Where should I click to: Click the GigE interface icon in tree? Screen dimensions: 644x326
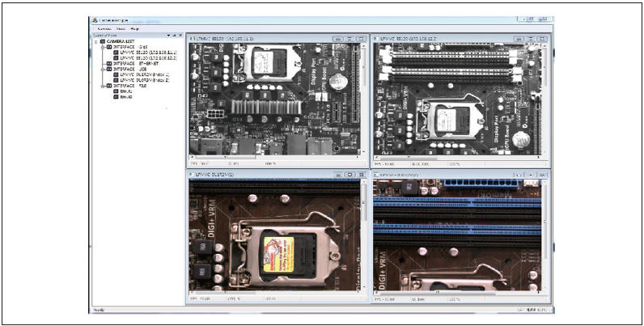pyautogui.click(x=109, y=46)
